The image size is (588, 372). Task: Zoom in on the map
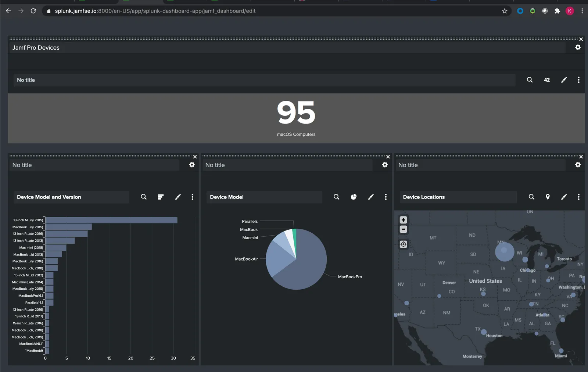(x=403, y=220)
